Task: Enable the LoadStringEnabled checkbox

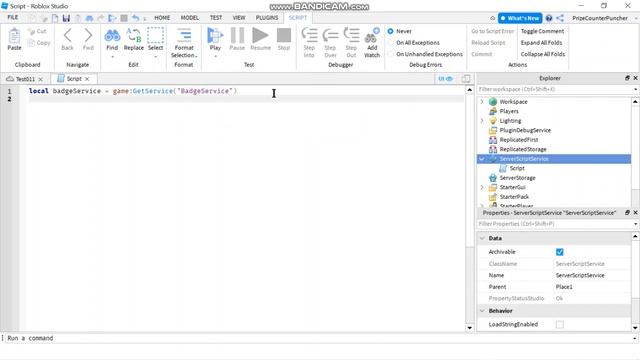Action: point(560,324)
